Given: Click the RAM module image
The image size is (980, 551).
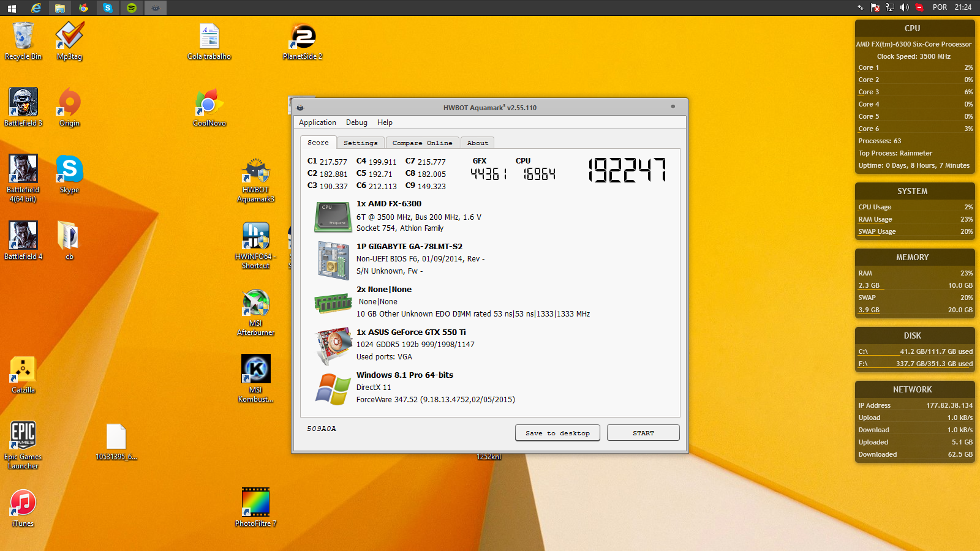Looking at the screenshot, I should click(333, 303).
